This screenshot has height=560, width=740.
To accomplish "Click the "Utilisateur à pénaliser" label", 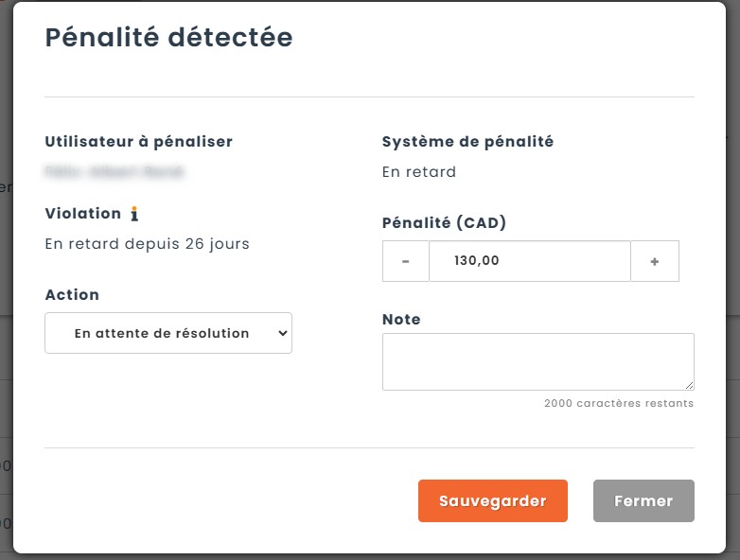I will tap(139, 142).
